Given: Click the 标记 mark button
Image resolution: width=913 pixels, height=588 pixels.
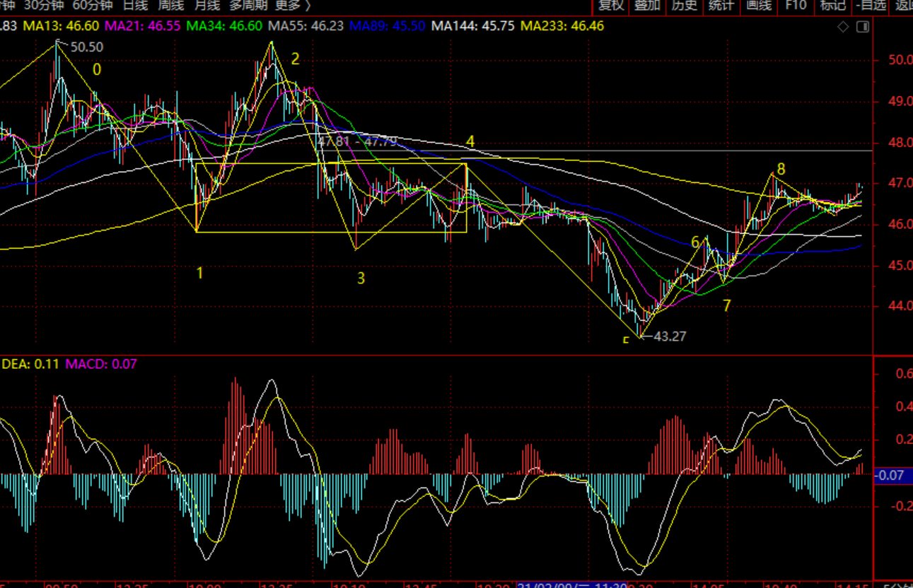Looking at the screenshot, I should click(832, 6).
